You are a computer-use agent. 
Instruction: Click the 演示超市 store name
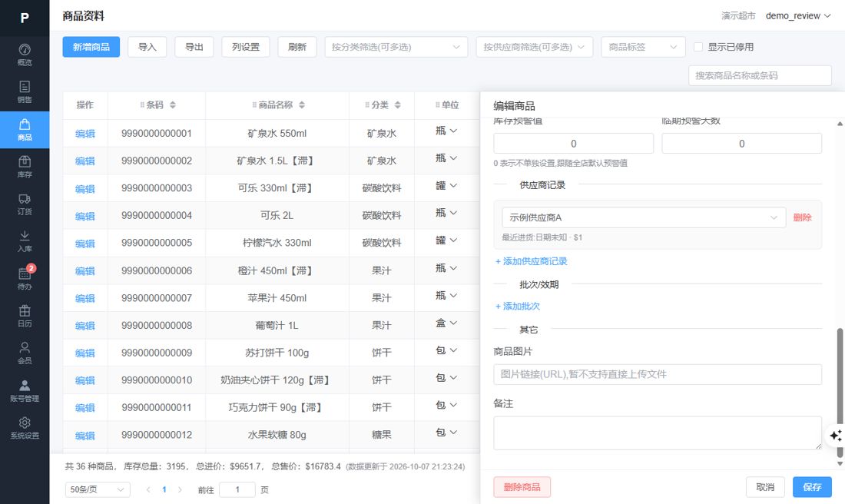(x=738, y=15)
